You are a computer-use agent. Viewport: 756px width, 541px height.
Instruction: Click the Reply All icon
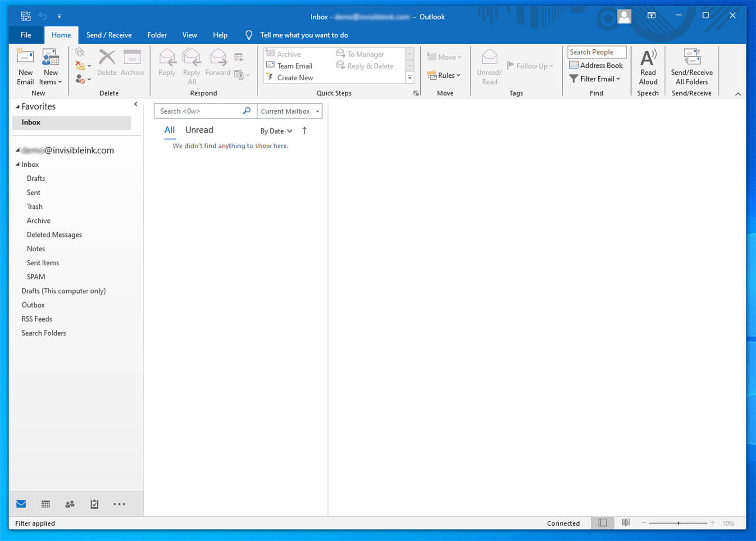coord(191,67)
